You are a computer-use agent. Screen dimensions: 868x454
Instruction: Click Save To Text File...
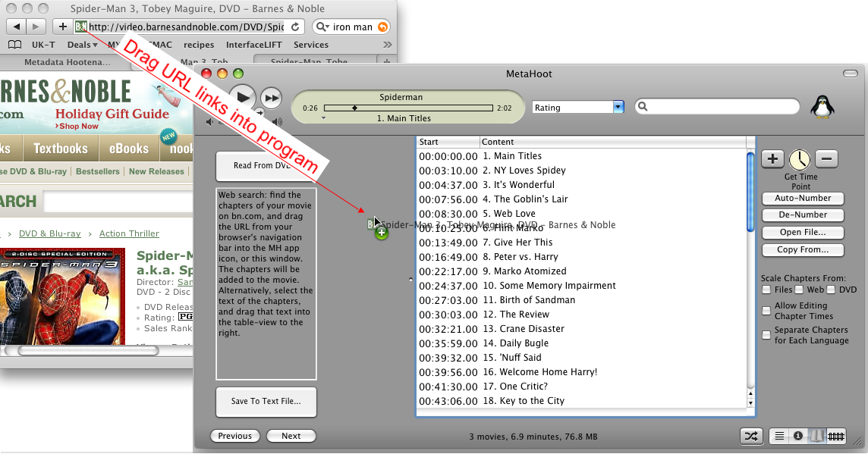pyautogui.click(x=266, y=402)
